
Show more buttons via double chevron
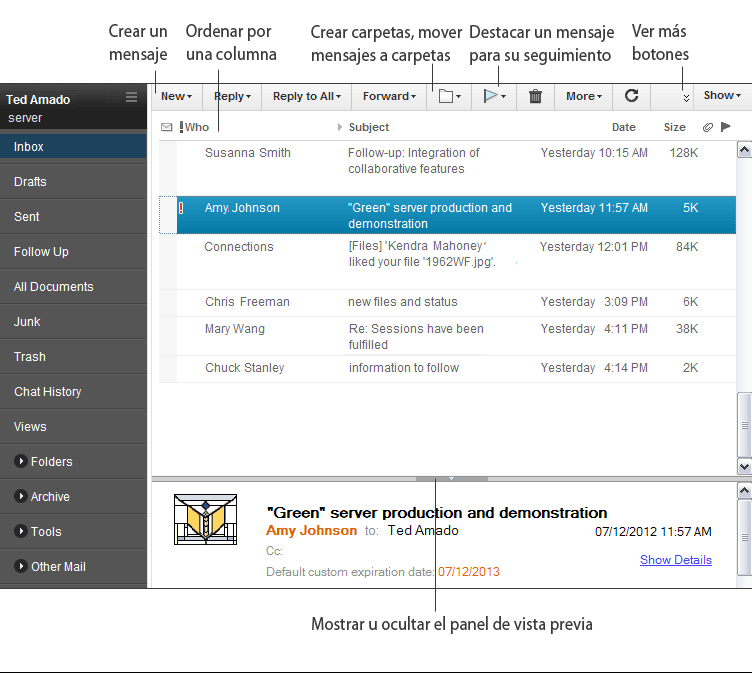(x=686, y=97)
